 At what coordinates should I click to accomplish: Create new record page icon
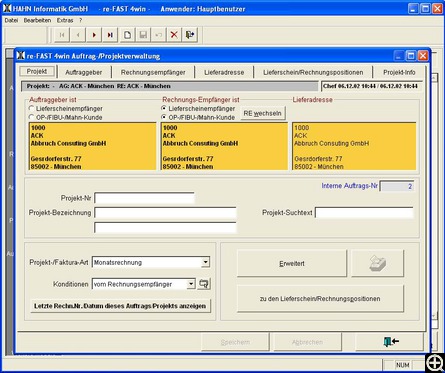pyautogui.click(x=127, y=35)
